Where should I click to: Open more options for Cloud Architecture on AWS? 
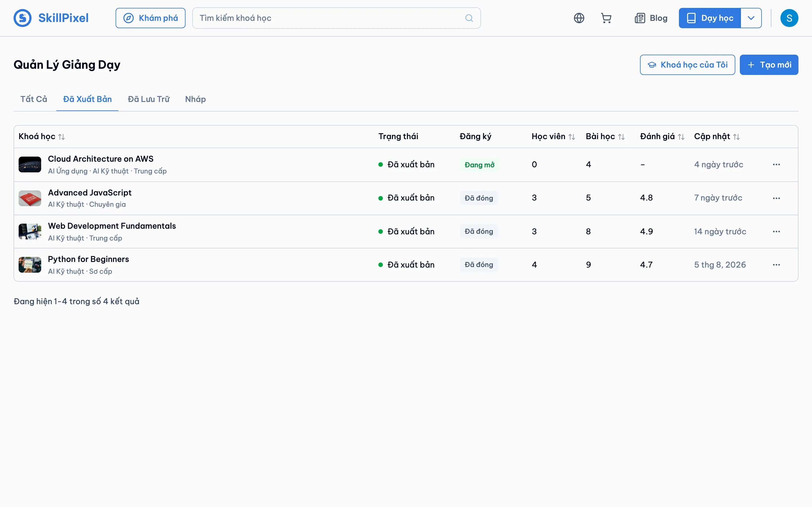(776, 165)
